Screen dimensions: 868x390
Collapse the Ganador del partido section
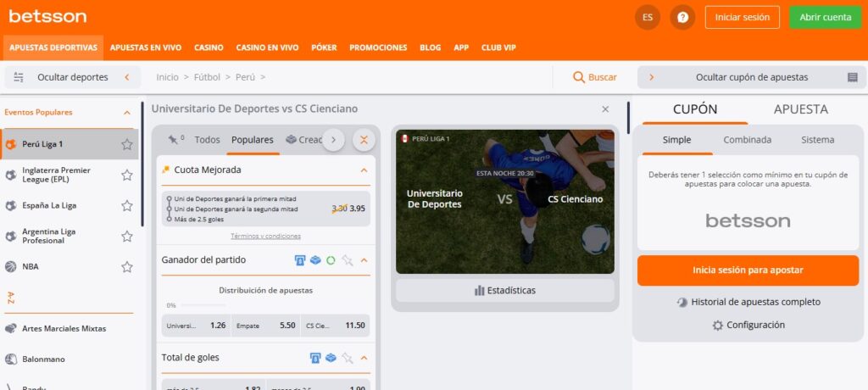364,260
